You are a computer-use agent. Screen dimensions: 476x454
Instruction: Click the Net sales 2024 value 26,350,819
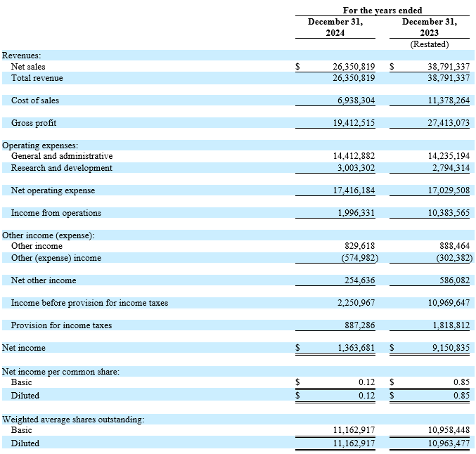click(354, 67)
